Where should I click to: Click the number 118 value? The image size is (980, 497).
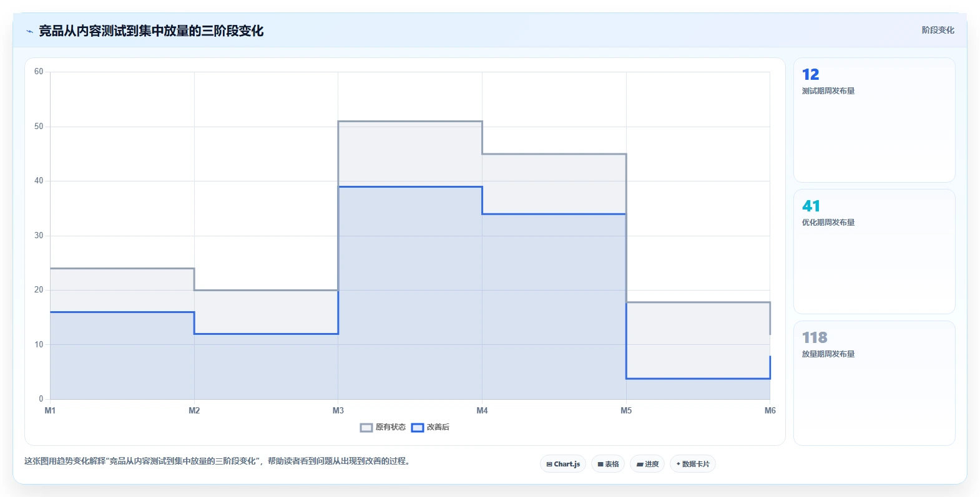point(815,338)
